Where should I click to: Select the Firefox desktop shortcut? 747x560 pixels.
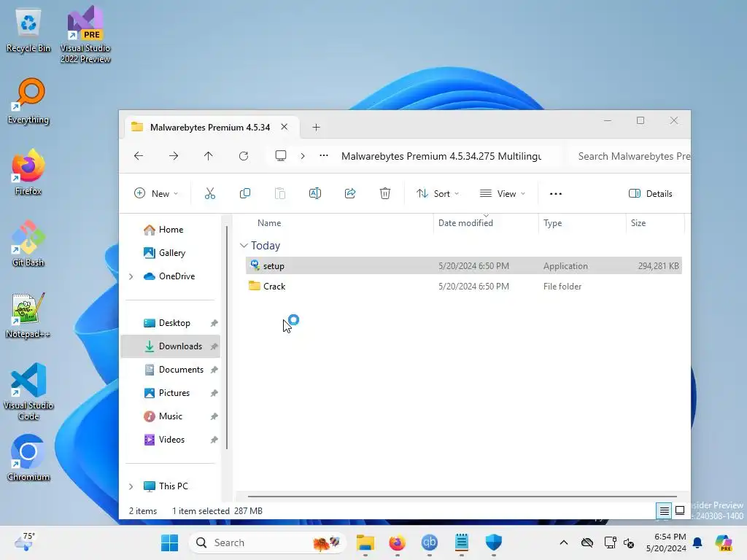click(28, 172)
